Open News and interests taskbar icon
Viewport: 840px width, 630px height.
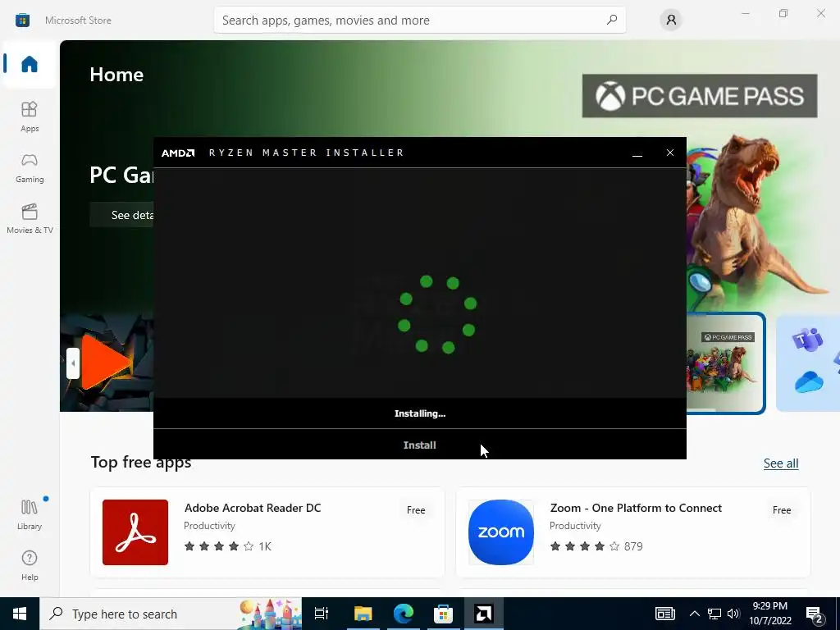pos(664,614)
